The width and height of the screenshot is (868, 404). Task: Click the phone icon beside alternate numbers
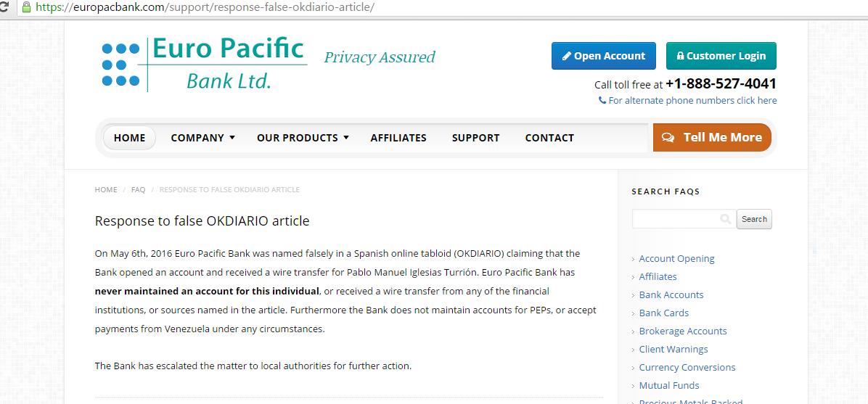[x=602, y=100]
